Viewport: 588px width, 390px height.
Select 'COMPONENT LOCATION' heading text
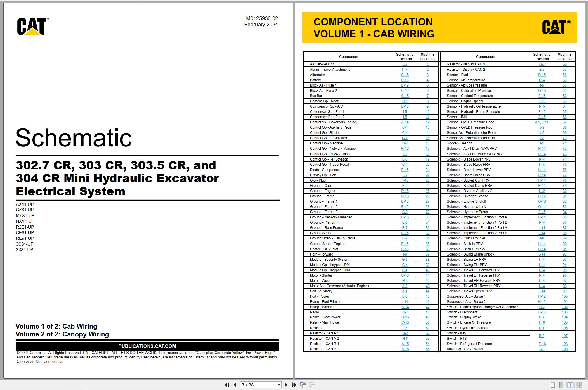click(373, 22)
